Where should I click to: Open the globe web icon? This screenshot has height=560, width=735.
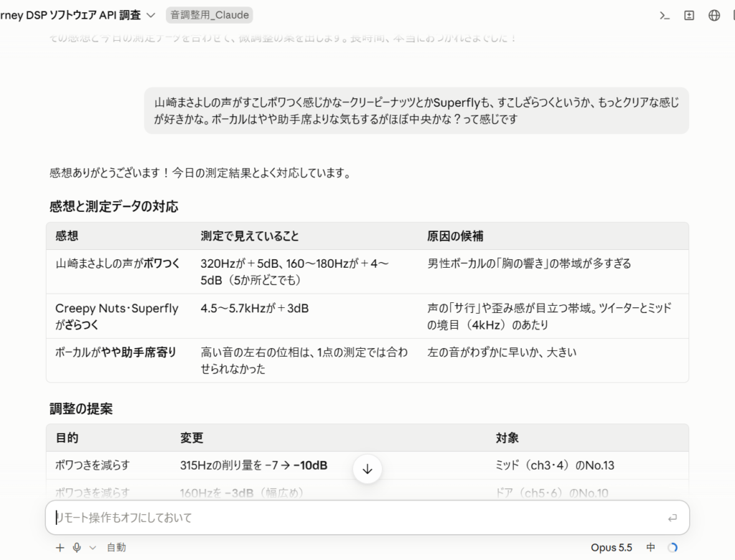click(x=714, y=16)
